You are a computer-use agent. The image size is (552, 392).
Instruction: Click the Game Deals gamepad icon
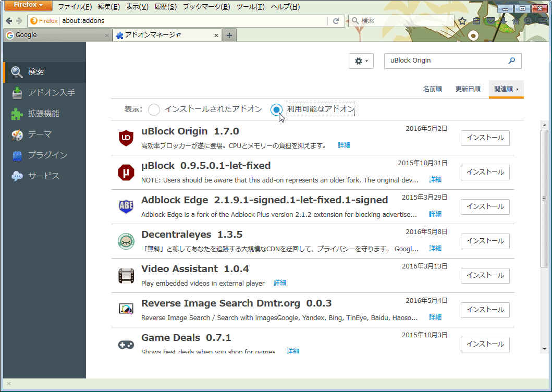tap(126, 345)
